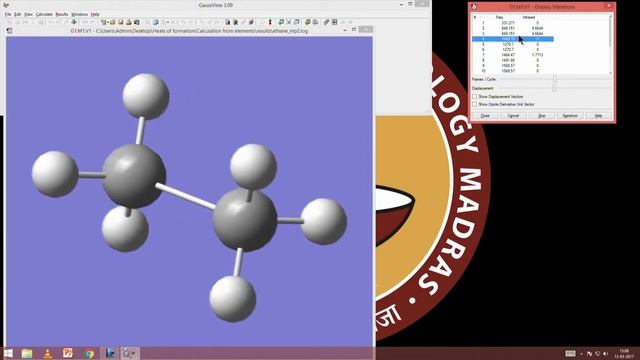The image size is (640, 360).
Task: Adjust the Frames / Cycle slider
Action: [555, 79]
